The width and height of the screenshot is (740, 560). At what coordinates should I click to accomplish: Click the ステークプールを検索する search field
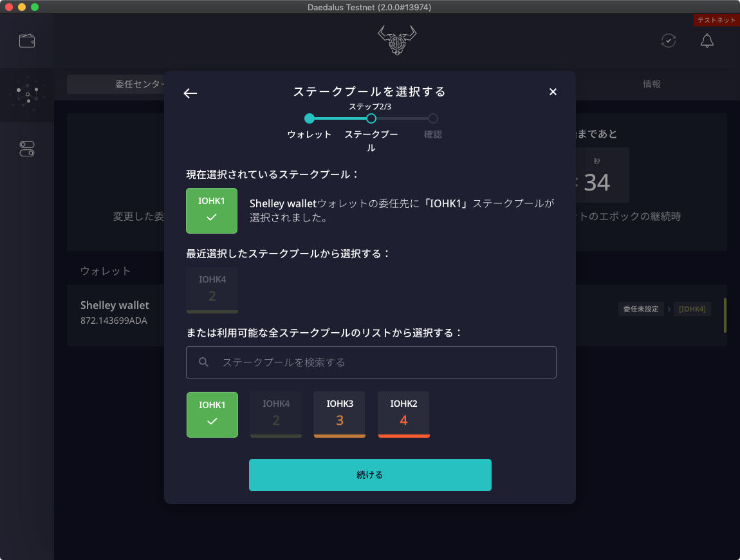tap(371, 362)
